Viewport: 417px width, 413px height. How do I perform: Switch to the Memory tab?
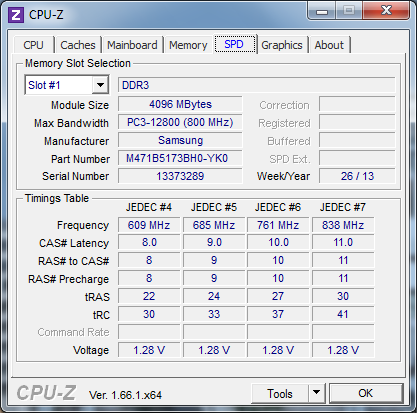(x=188, y=45)
